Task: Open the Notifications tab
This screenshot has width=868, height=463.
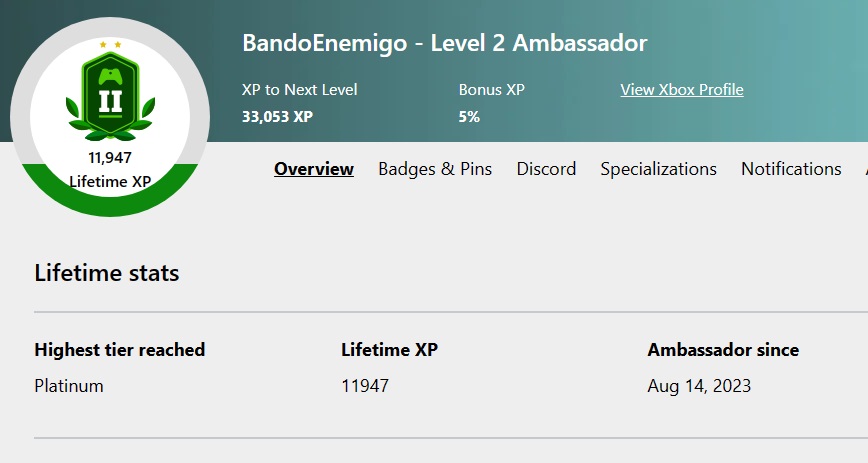Action: tap(791, 169)
